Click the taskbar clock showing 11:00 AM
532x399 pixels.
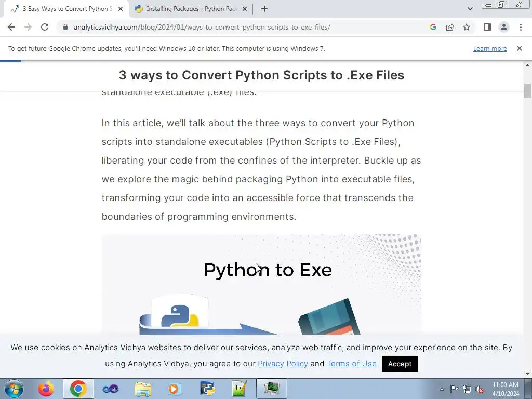coord(506,389)
